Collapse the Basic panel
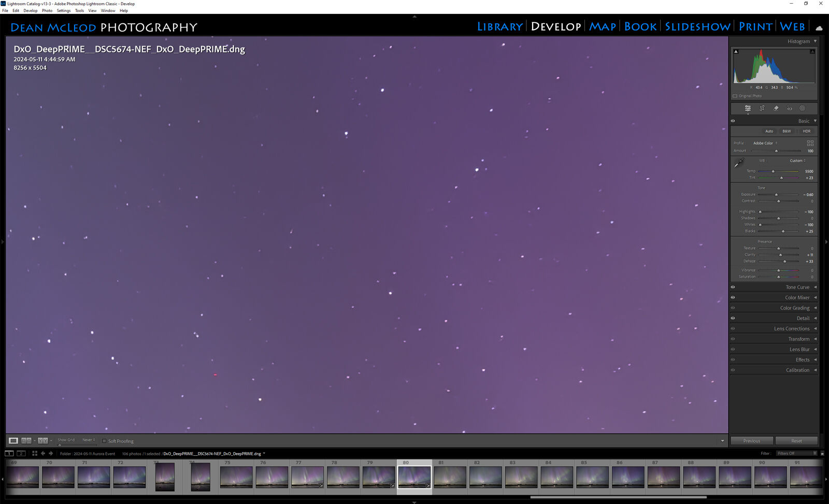Viewport: 829px width, 504px height. 815,121
